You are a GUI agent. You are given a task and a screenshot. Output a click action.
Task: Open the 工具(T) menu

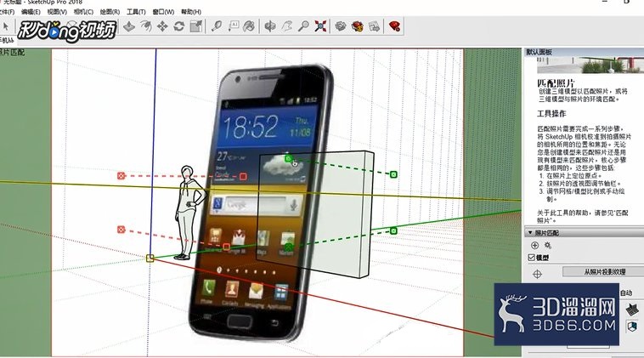tap(136, 12)
